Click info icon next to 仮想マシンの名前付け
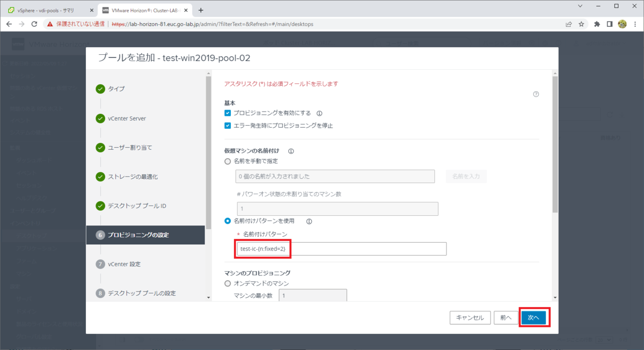The height and width of the screenshot is (350, 644). 291,151
